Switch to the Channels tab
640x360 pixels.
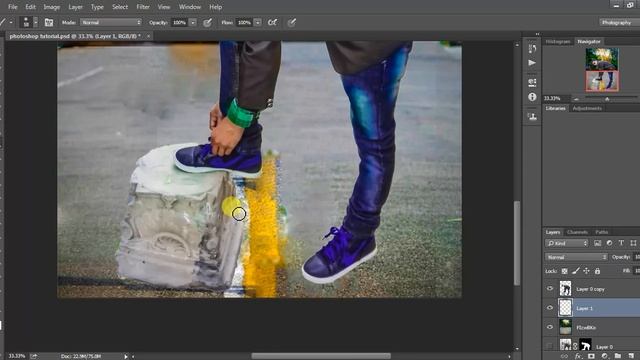click(577, 232)
